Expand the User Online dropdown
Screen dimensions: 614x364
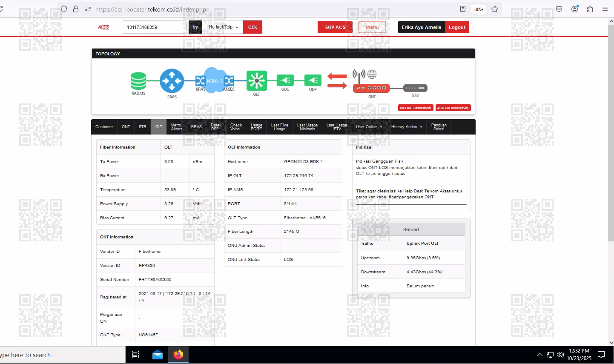tap(369, 127)
